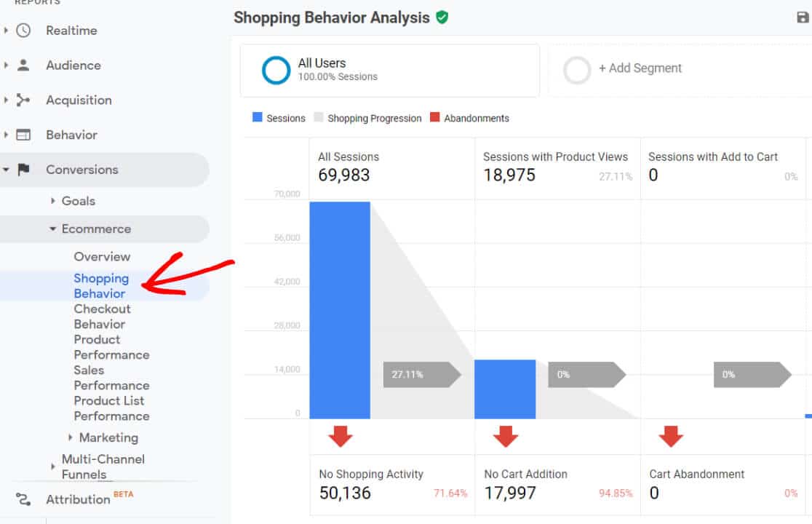Image resolution: width=812 pixels, height=524 pixels.
Task: Open the Realtime reports
Action: point(71,31)
